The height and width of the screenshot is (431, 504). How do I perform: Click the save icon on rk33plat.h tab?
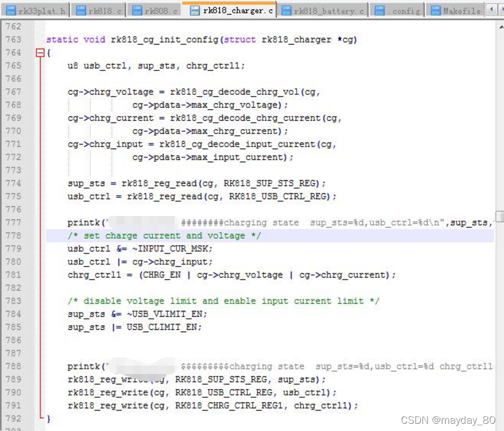point(11,11)
